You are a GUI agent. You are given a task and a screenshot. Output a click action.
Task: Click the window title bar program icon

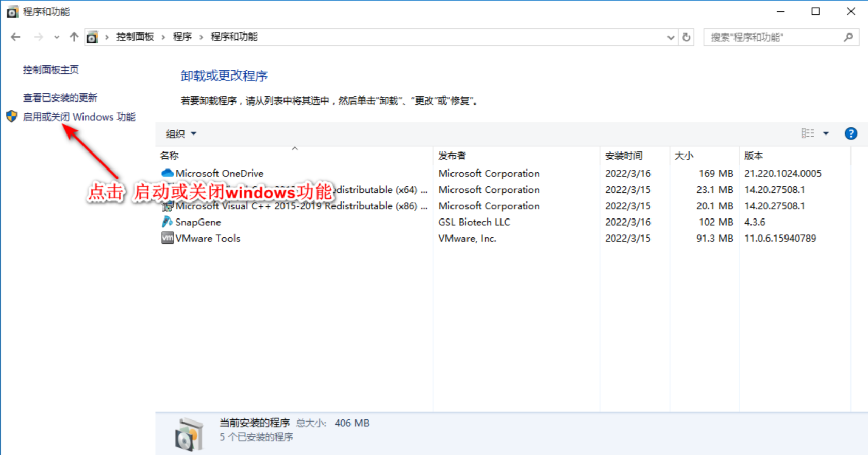(12, 11)
